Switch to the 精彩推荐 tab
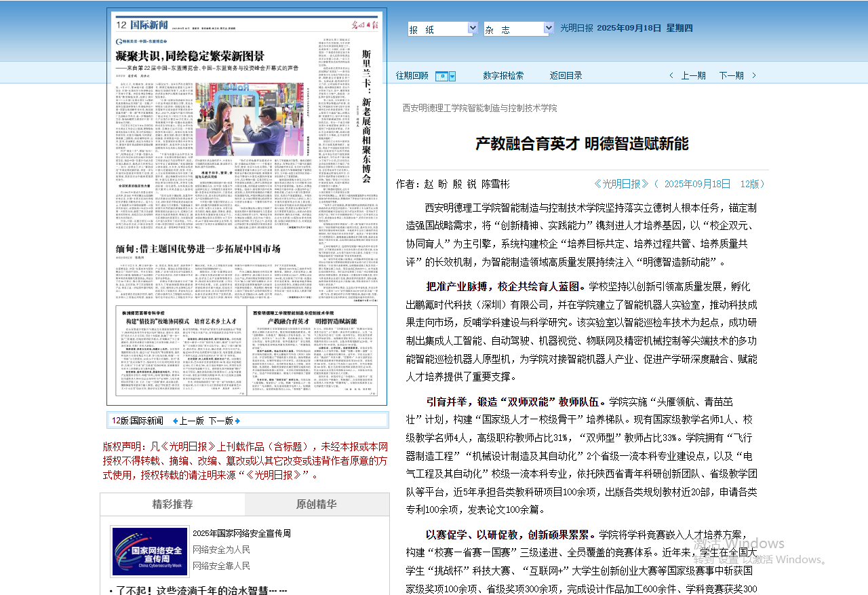 tap(172, 504)
